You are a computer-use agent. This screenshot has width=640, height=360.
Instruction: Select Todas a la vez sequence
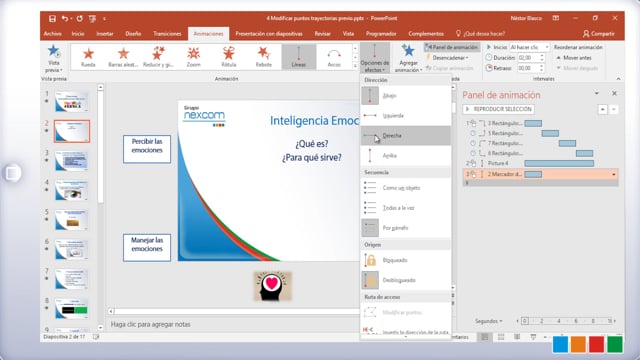[406, 208]
